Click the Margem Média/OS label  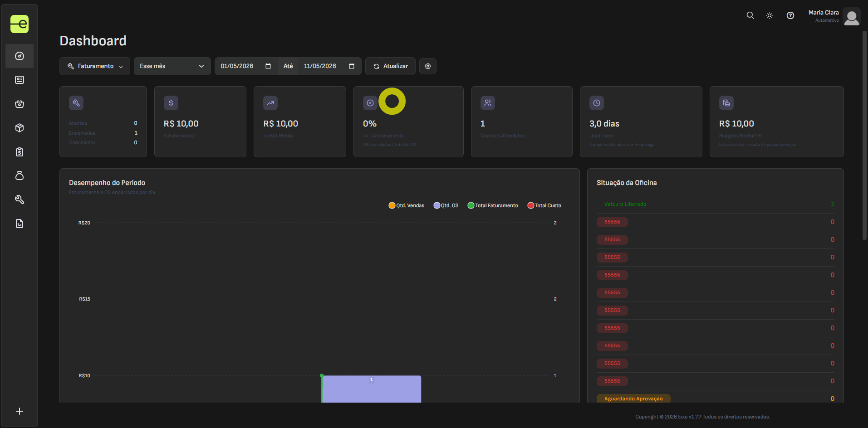click(740, 136)
